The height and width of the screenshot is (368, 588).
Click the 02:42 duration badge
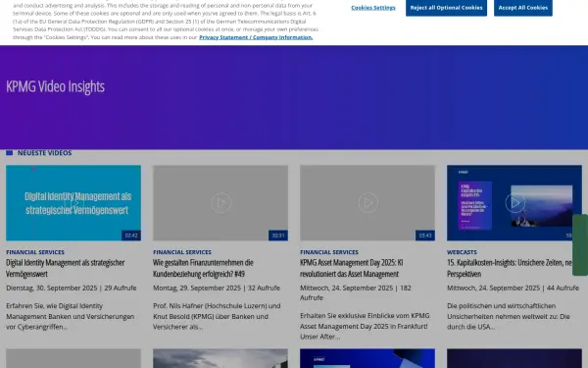point(131,236)
